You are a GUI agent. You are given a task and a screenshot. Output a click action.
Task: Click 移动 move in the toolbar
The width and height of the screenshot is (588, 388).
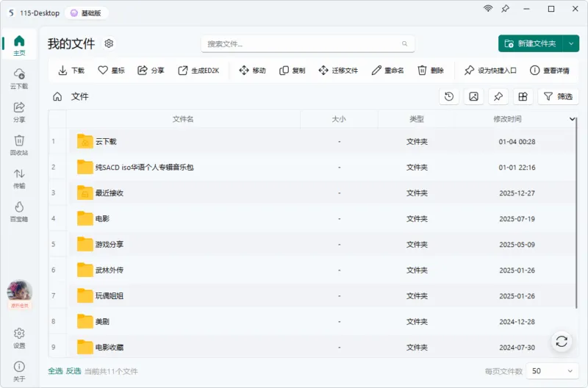252,70
